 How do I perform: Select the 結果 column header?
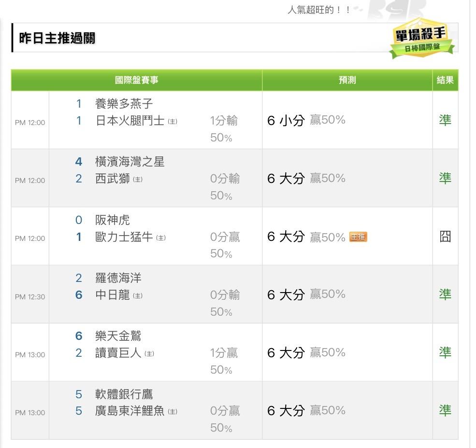click(445, 80)
